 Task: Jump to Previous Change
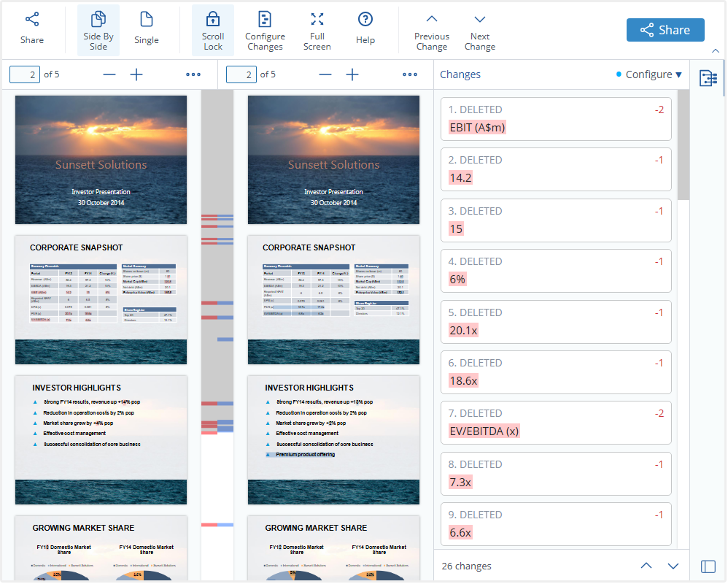point(432,31)
